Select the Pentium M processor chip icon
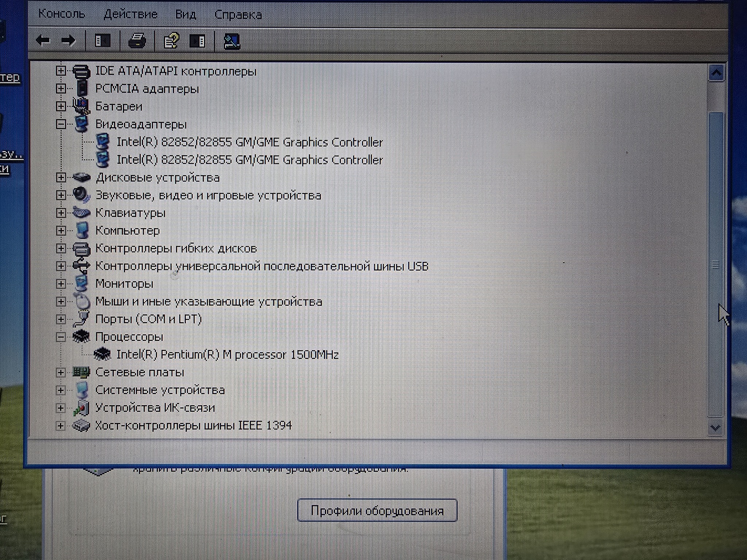Image resolution: width=747 pixels, height=560 pixels. [x=102, y=354]
